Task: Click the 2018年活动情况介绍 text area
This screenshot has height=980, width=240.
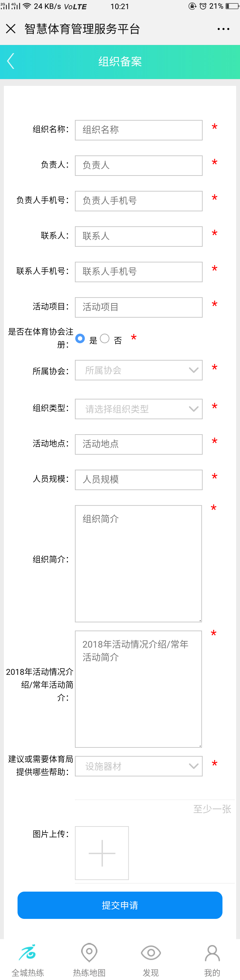Action: pos(138,689)
